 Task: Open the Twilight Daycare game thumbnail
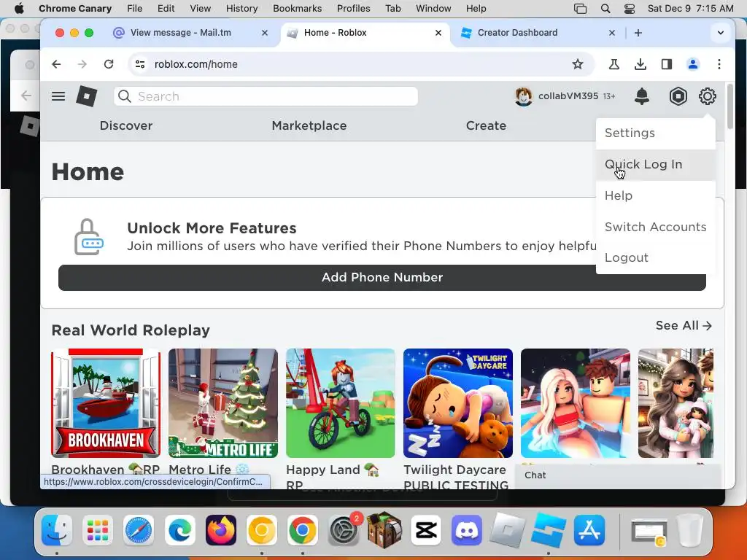(458, 402)
